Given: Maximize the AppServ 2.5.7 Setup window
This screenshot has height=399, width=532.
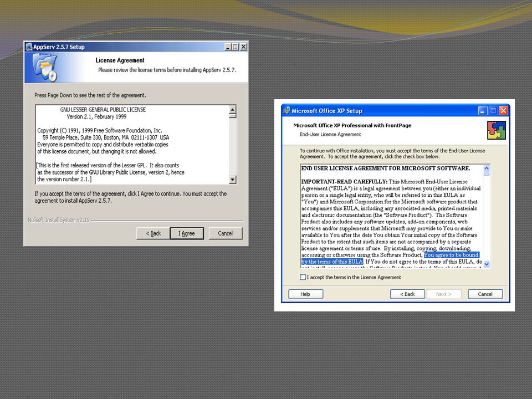Looking at the screenshot, I should [x=235, y=47].
